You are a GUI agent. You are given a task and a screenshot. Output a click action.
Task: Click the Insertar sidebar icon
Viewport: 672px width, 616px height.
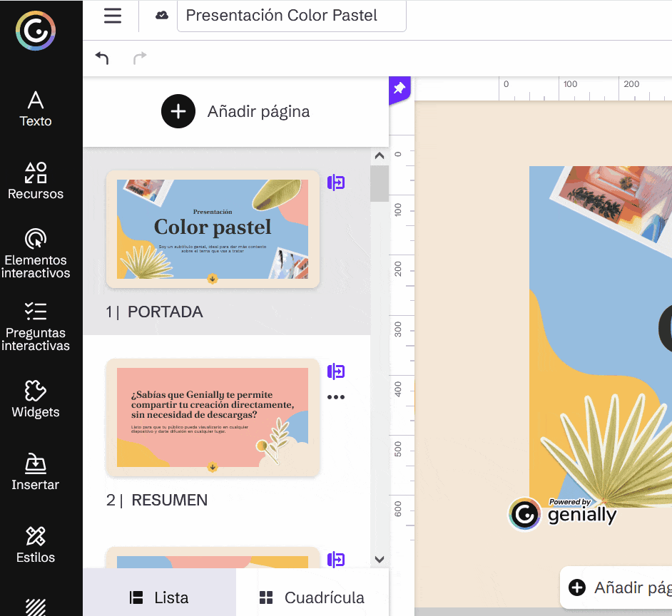point(36,471)
